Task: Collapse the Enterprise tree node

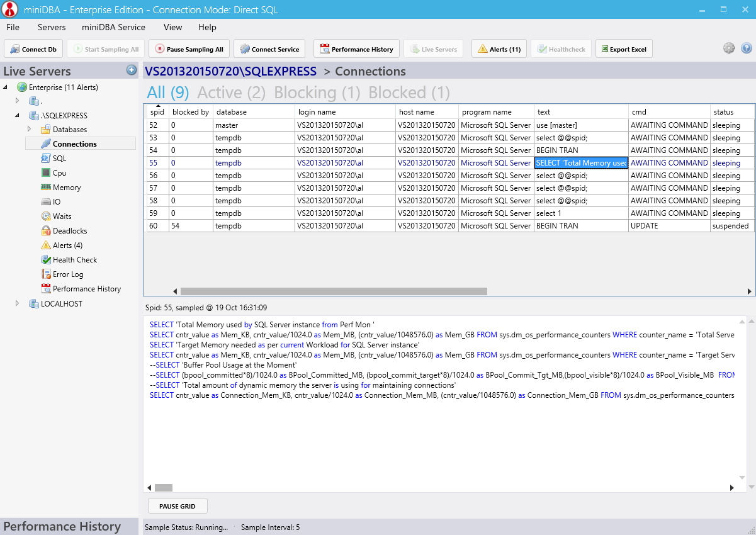Action: [6, 87]
